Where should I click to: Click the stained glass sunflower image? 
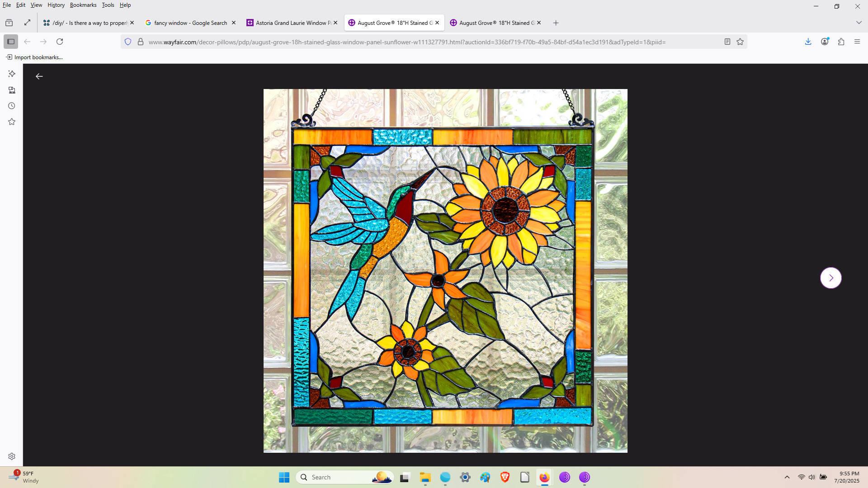point(445,271)
